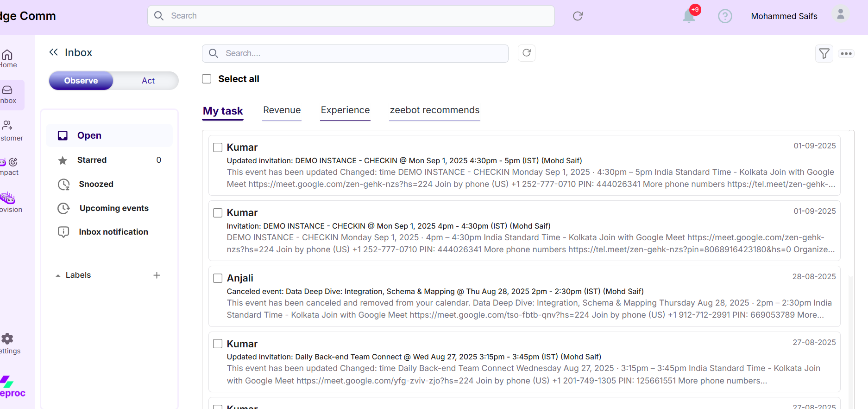Switch to the Revenue tab
The image size is (868, 409).
tap(282, 110)
